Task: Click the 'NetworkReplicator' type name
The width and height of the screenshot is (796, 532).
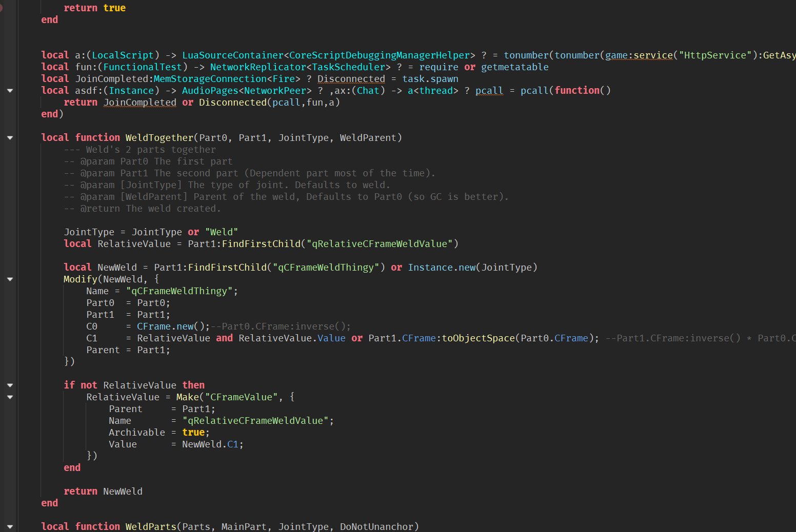Action: [x=258, y=67]
